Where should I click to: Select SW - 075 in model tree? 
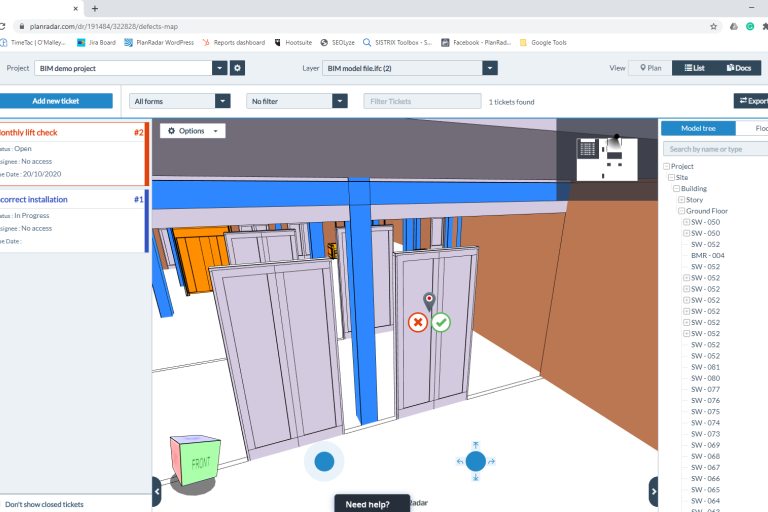click(x=705, y=412)
